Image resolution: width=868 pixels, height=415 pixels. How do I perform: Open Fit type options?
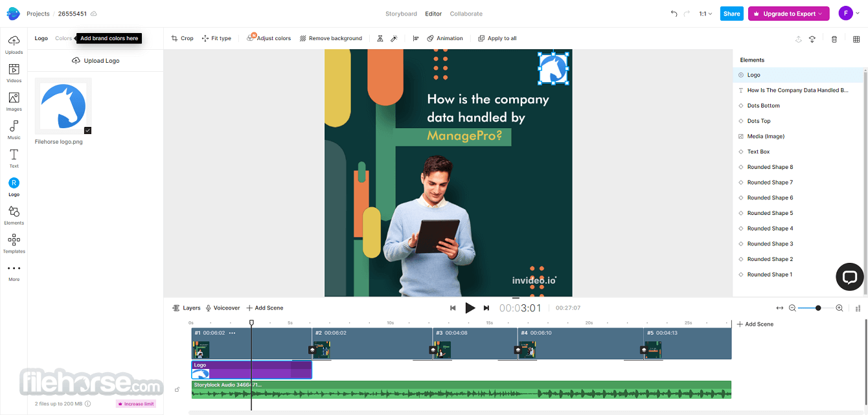(x=216, y=38)
